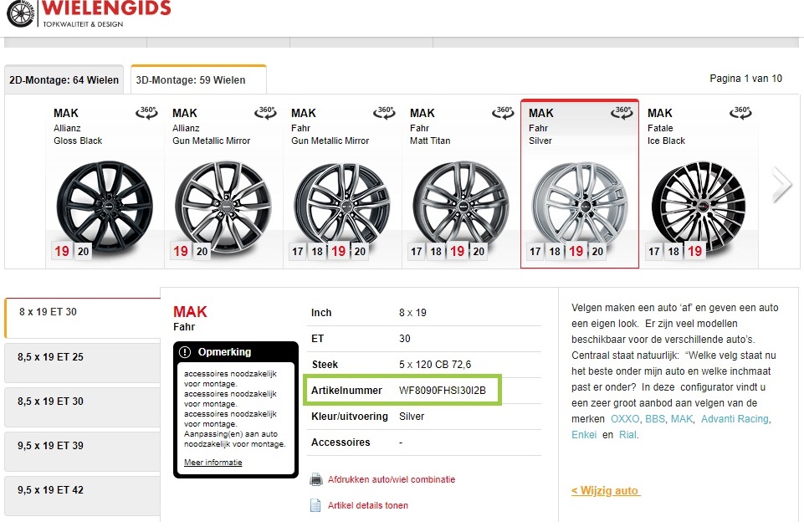Select the Allianz Gun Metallic Mirror wheel image
The image size is (804, 532).
pos(223,205)
